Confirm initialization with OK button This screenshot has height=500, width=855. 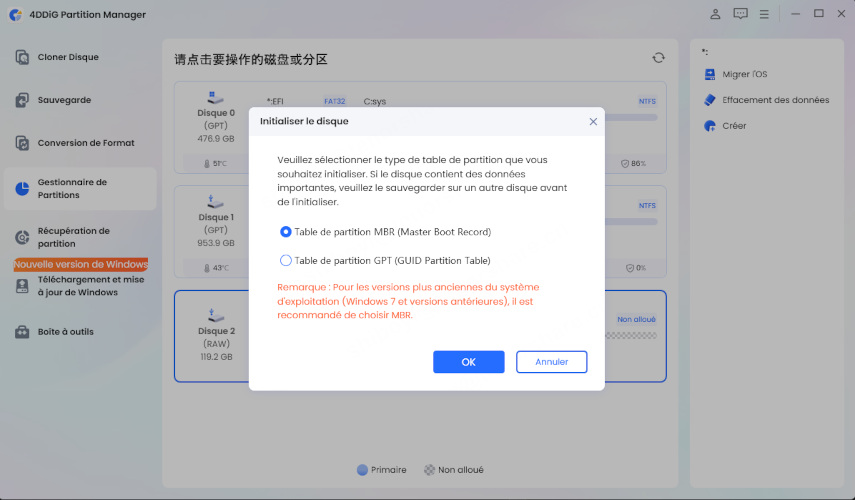pos(468,362)
